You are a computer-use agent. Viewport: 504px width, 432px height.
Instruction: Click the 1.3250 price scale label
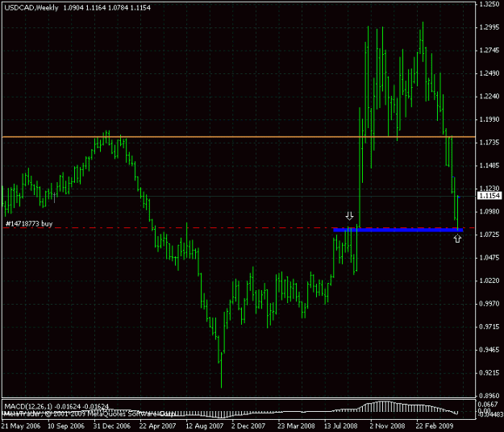[489, 4]
